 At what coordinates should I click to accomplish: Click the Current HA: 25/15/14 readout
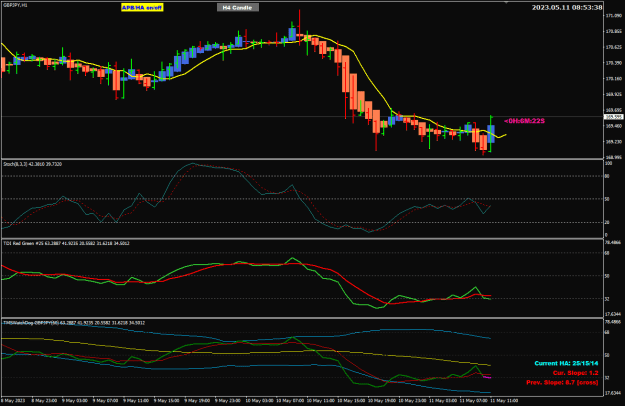click(x=566, y=363)
